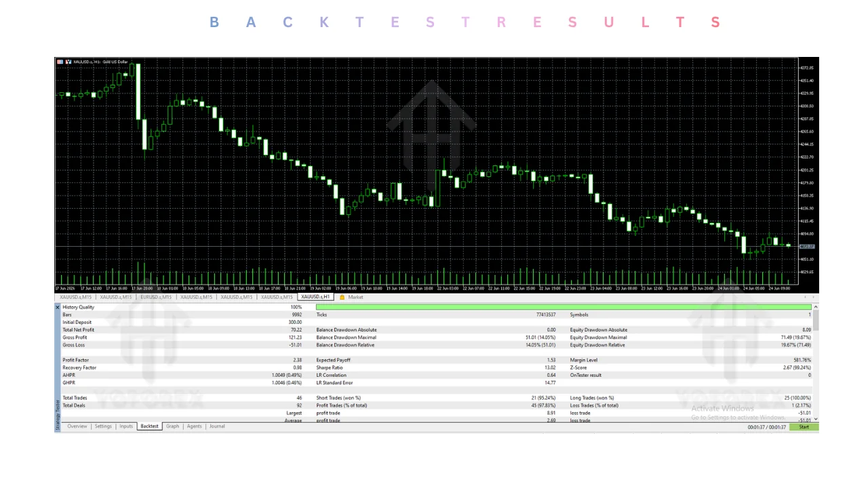The height and width of the screenshot is (488, 868).
Task: Close the Strategy Tester panel with X
Action: [58, 307]
